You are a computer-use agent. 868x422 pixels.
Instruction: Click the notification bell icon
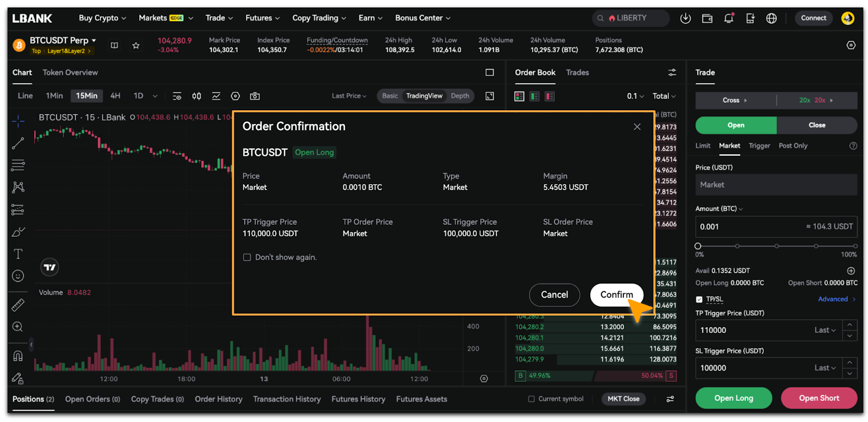coord(728,18)
